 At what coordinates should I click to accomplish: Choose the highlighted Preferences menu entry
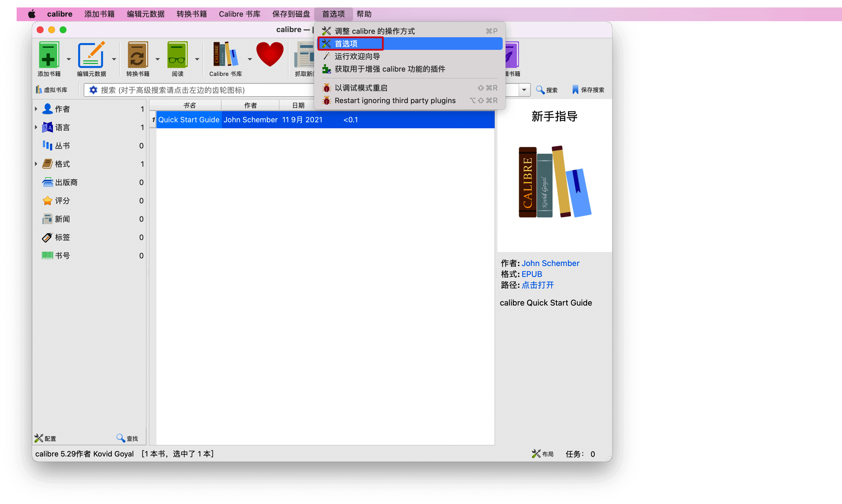[x=410, y=44]
